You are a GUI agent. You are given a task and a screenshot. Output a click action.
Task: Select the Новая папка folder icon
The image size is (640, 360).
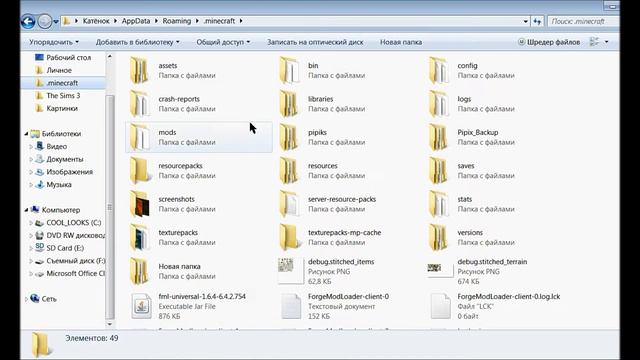(x=140, y=271)
